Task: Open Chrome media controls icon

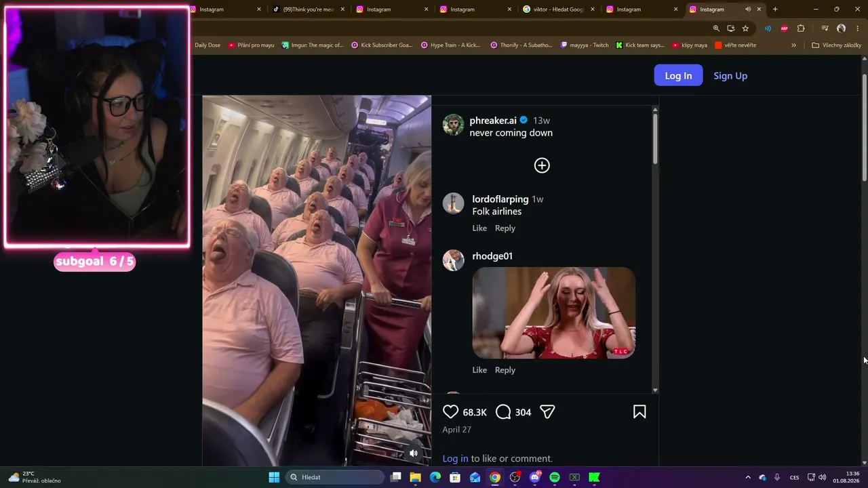Action: (x=825, y=28)
